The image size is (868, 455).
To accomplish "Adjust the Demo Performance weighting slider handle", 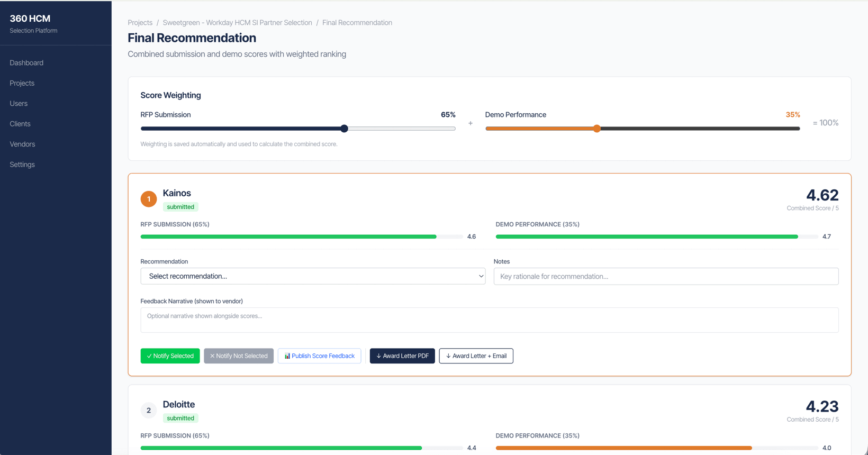I will 596,129.
